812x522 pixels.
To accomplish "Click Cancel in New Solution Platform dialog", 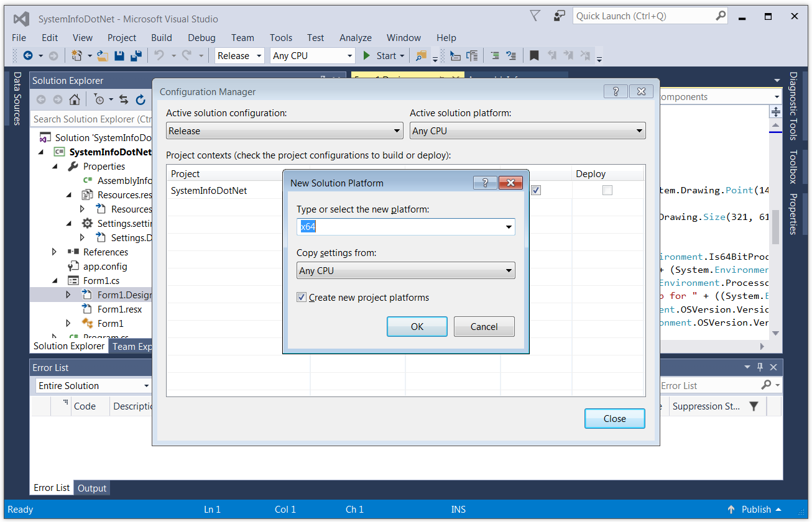I will click(484, 327).
